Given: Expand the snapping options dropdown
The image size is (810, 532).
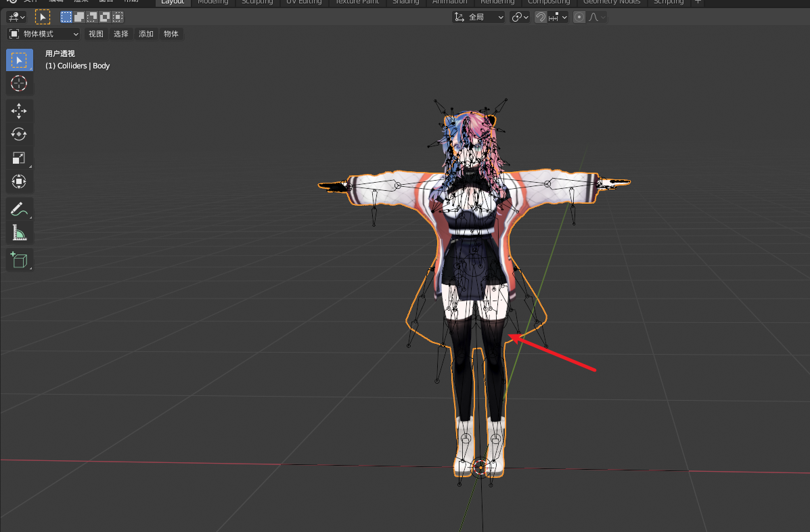Looking at the screenshot, I should 558,17.
